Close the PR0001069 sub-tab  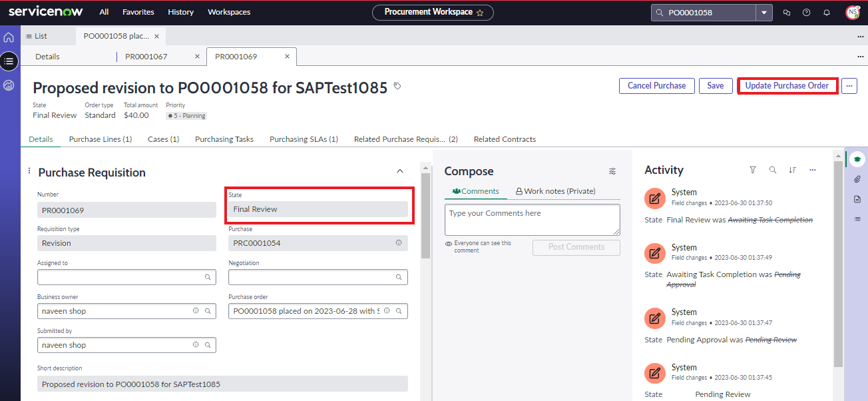point(287,57)
